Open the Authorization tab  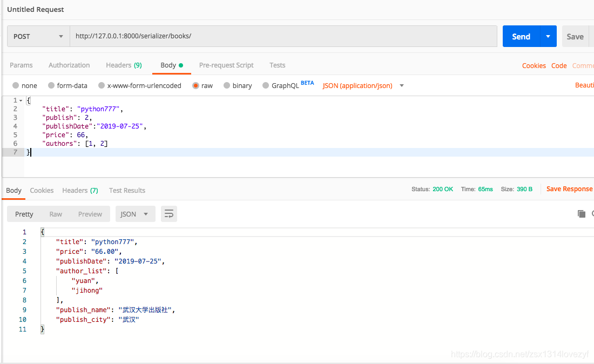(x=69, y=65)
